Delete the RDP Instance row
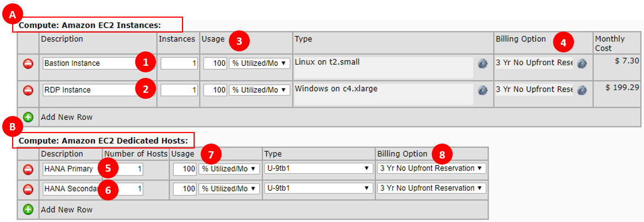Image resolution: width=644 pixels, height=222 pixels. (28, 90)
